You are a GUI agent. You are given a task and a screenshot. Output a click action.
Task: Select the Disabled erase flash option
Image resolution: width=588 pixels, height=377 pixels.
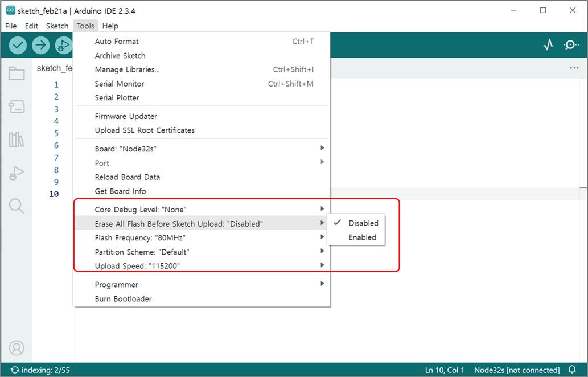click(356, 223)
